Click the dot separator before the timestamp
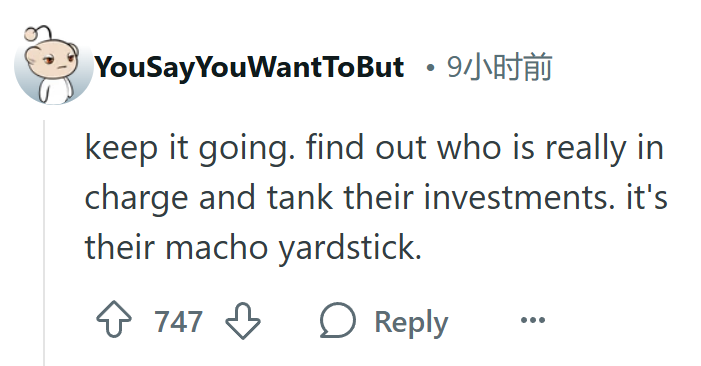701x366 pixels. (x=430, y=68)
